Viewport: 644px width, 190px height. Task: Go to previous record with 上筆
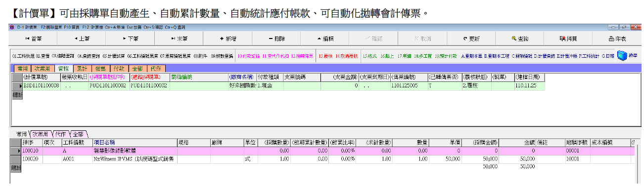pos(82,38)
